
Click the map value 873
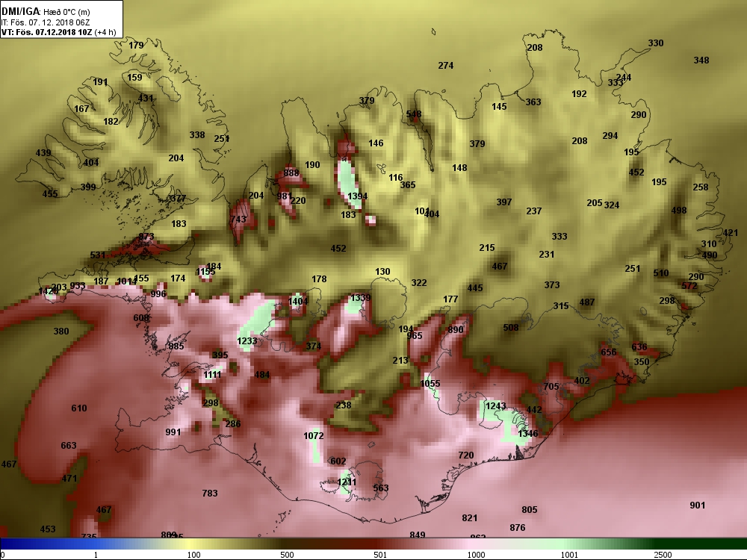pos(146,237)
